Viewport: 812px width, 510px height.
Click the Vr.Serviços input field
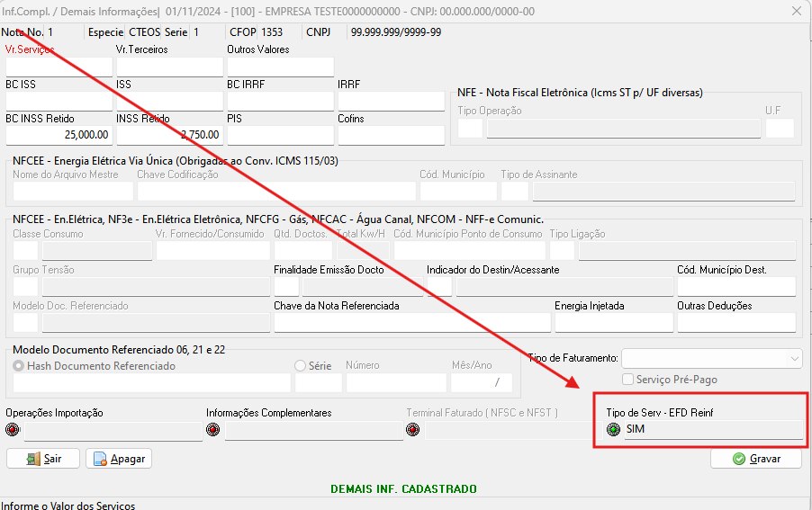(59, 67)
